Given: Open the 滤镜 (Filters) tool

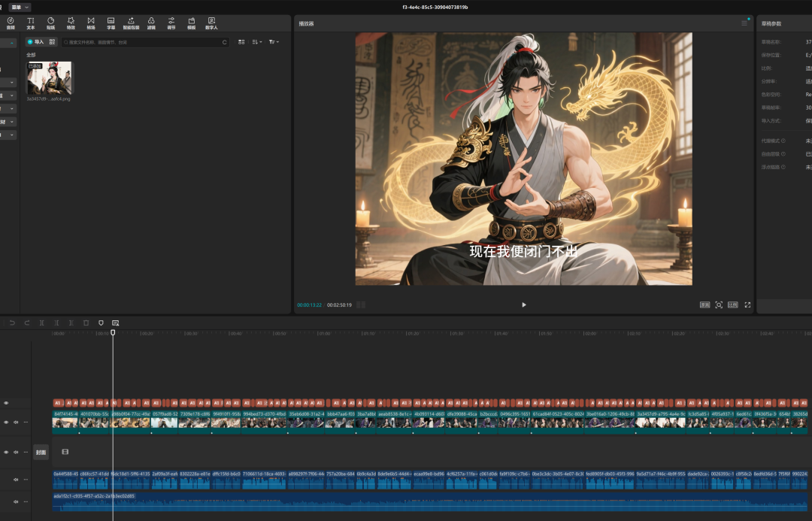Looking at the screenshot, I should click(x=151, y=23).
